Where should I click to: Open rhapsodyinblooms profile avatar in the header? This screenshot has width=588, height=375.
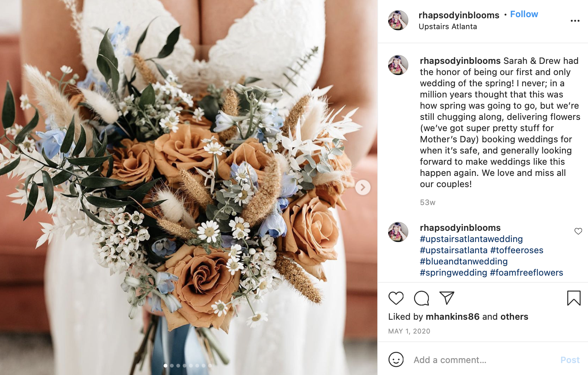click(398, 20)
